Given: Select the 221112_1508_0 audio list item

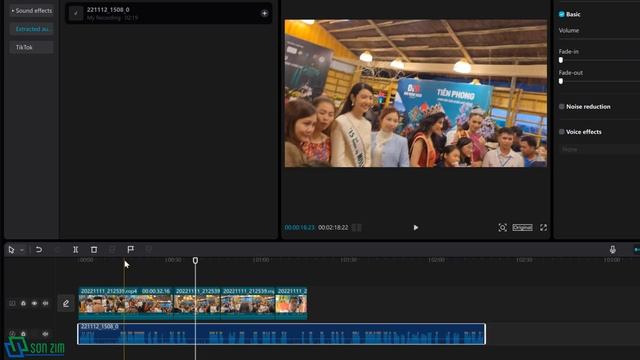Looking at the screenshot, I should [169, 13].
